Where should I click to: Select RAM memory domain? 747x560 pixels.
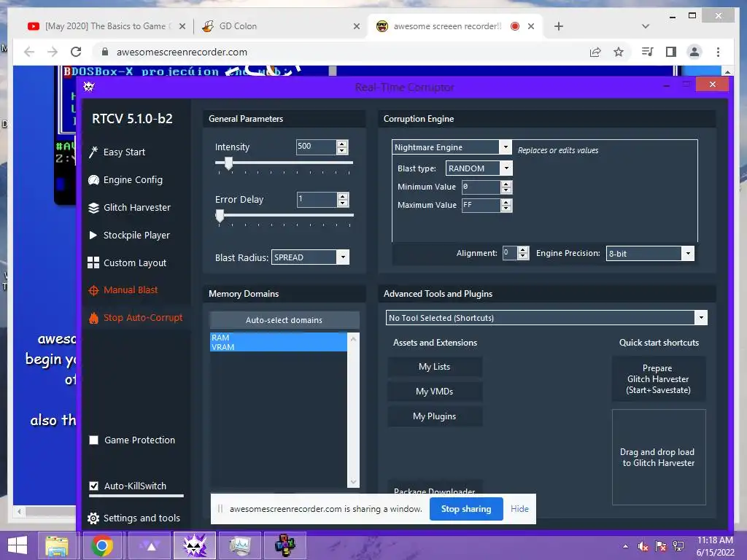(278, 337)
